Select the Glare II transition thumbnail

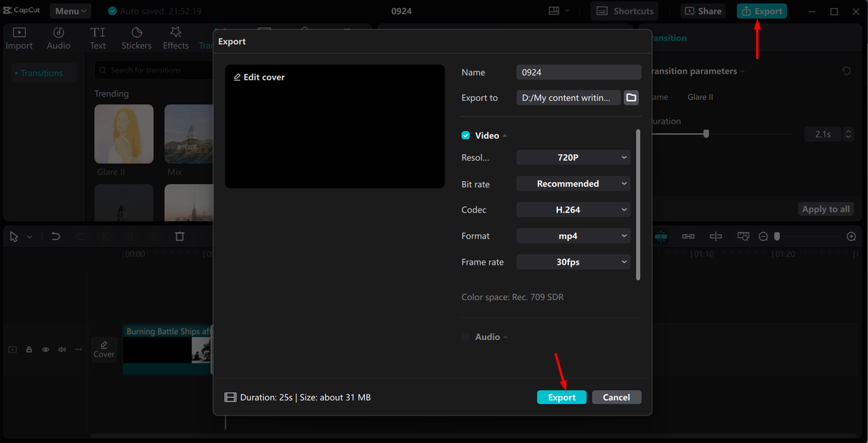pyautogui.click(x=123, y=134)
